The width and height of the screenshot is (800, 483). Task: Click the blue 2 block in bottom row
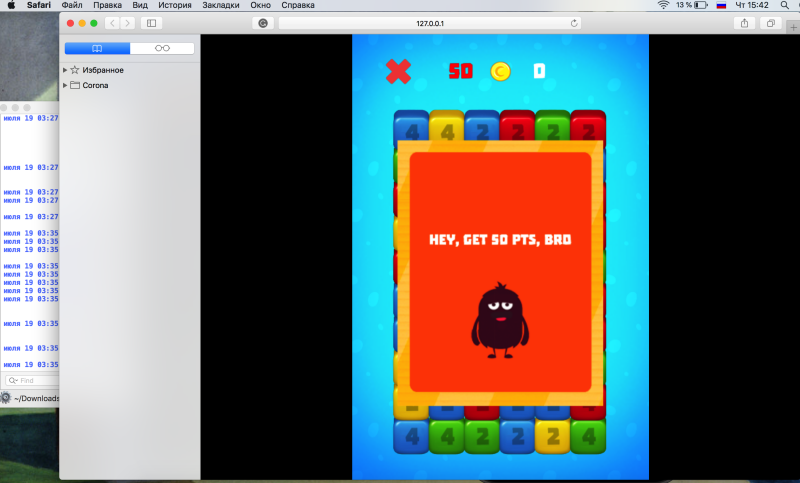pos(517,437)
